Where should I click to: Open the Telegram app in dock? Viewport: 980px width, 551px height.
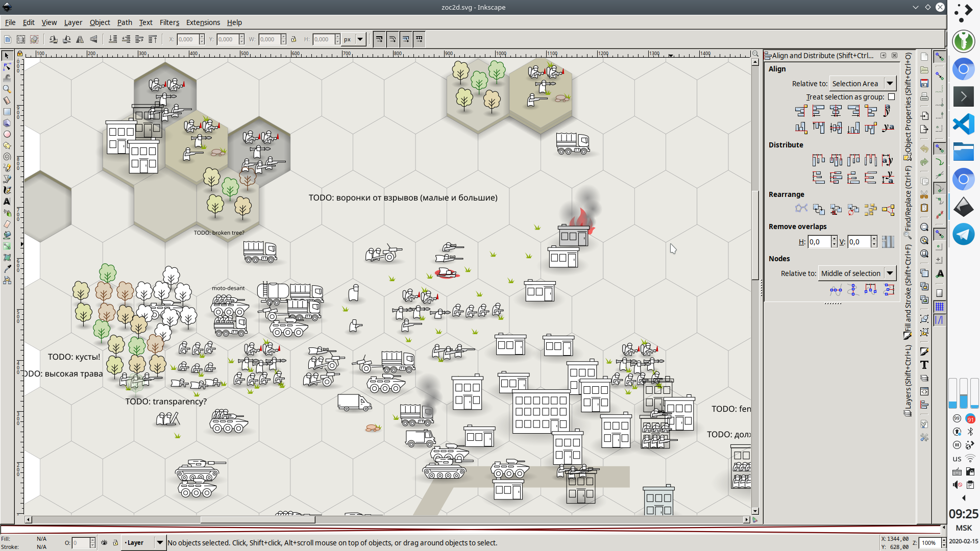963,234
